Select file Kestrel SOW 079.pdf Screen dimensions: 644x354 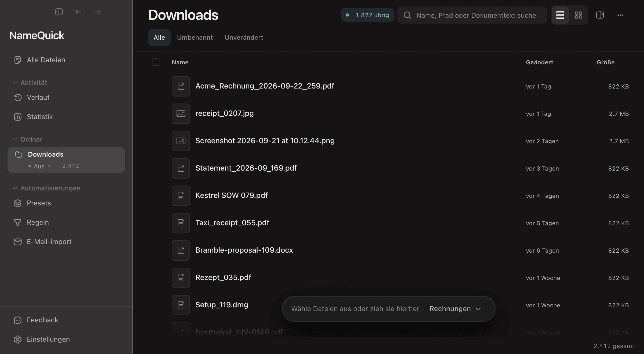tap(231, 196)
